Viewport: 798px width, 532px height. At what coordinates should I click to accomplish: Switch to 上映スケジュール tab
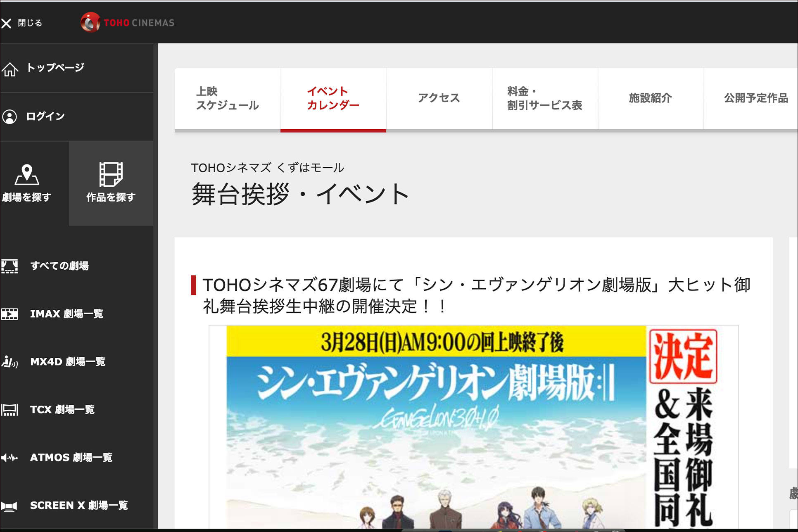(x=228, y=98)
